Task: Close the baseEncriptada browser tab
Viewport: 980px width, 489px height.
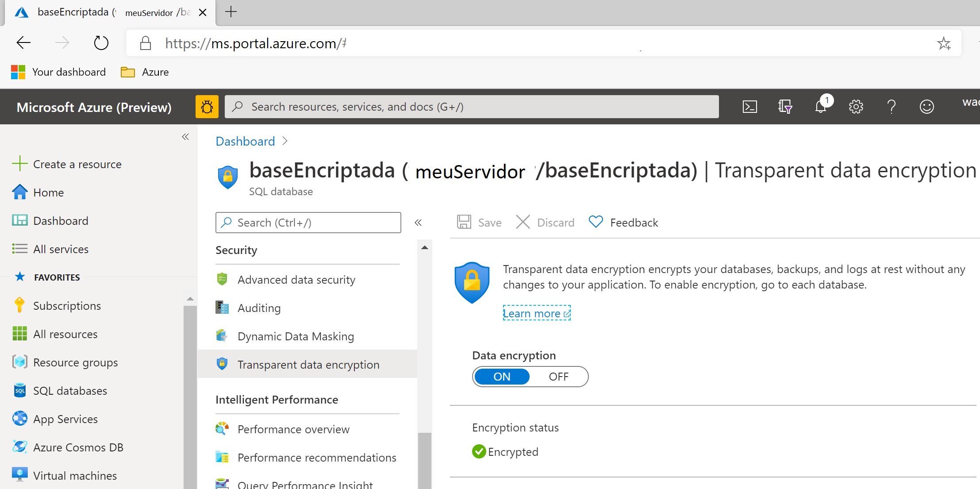Action: (x=203, y=12)
